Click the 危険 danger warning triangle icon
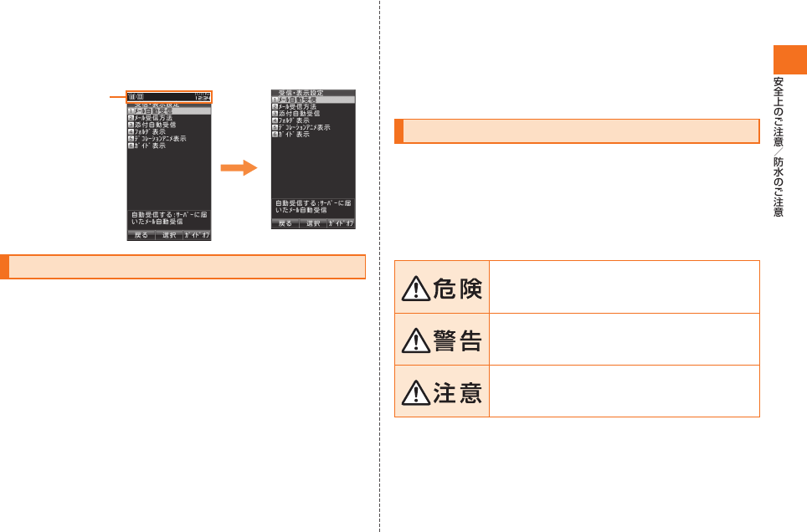Viewport: 807px width, 532px height. (416, 288)
